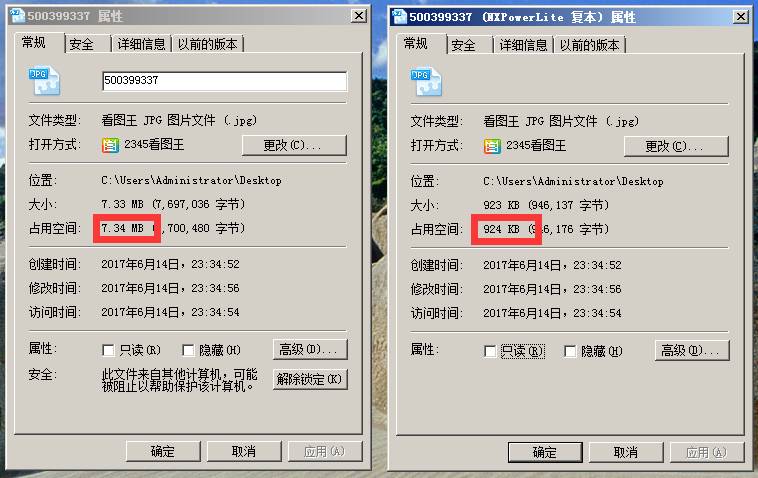This screenshot has width=758, height=478.
Task: Click 更改 button in left dialog
Action: coord(294,145)
